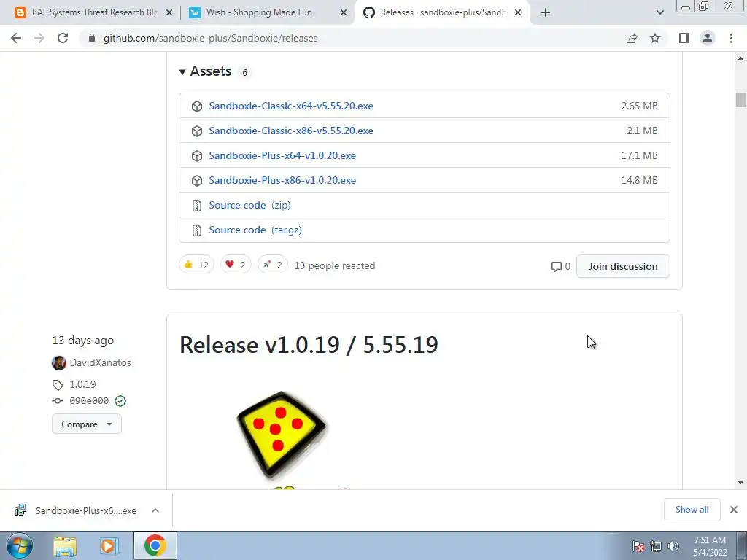Click the green verified check icon

pos(120,401)
